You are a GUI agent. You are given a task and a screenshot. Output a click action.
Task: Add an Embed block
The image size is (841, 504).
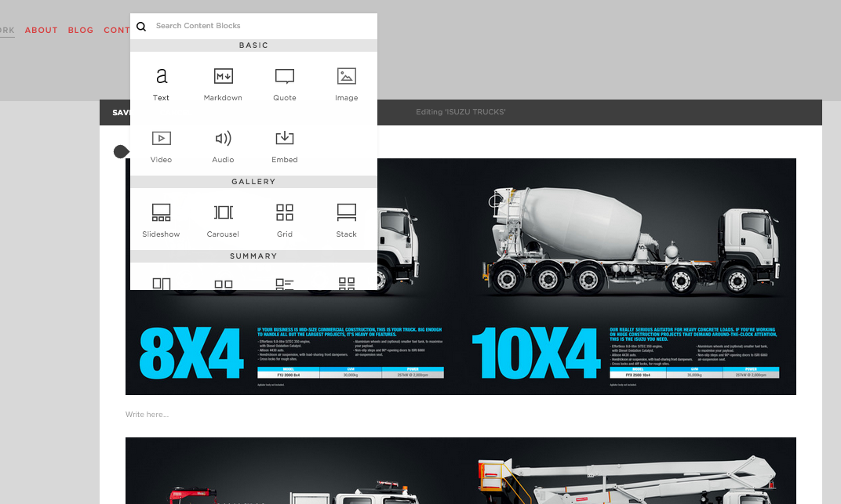tap(284, 147)
